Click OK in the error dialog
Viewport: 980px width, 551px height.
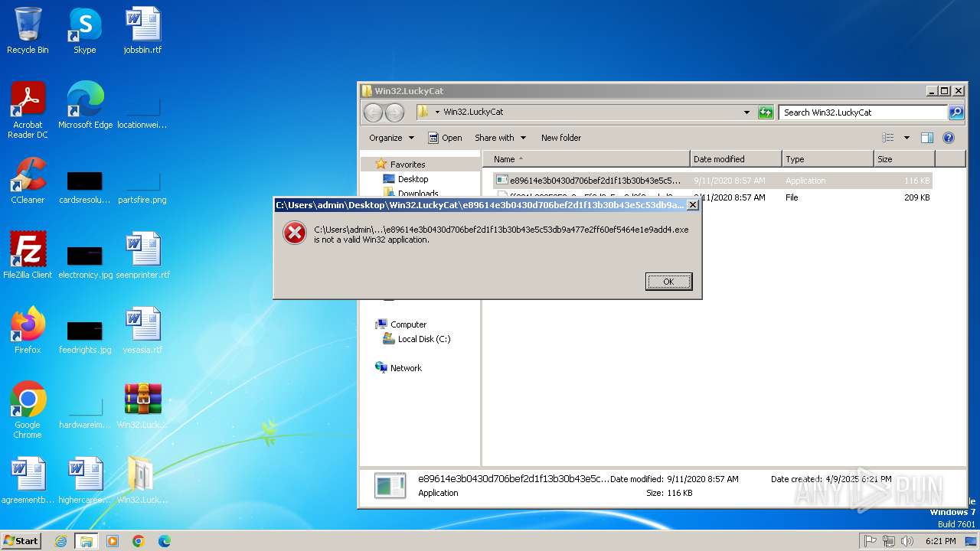point(668,282)
